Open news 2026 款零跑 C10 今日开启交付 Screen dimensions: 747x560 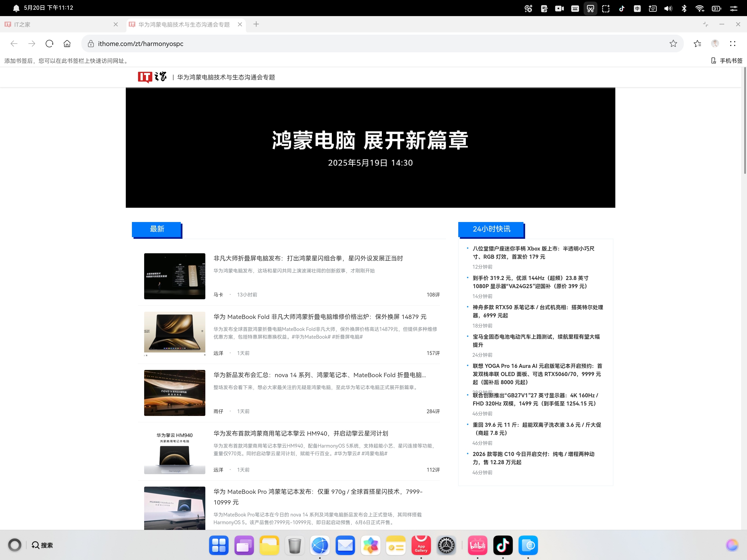pyautogui.click(x=534, y=458)
